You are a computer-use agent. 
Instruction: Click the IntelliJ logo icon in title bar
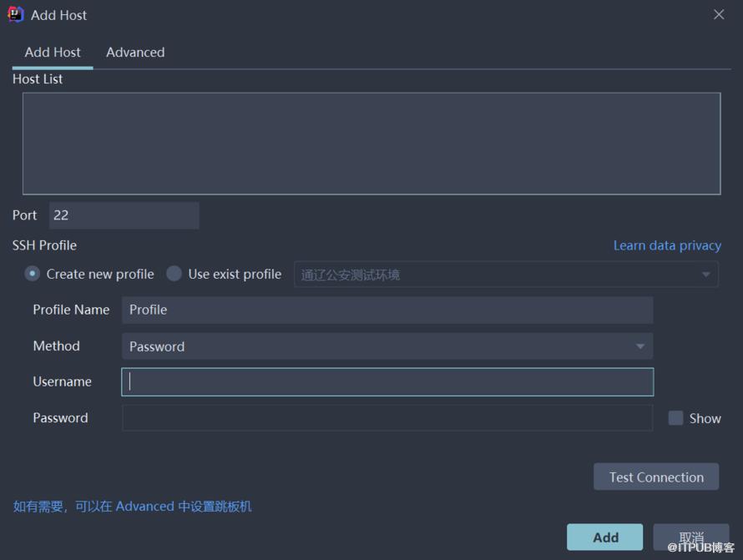15,15
